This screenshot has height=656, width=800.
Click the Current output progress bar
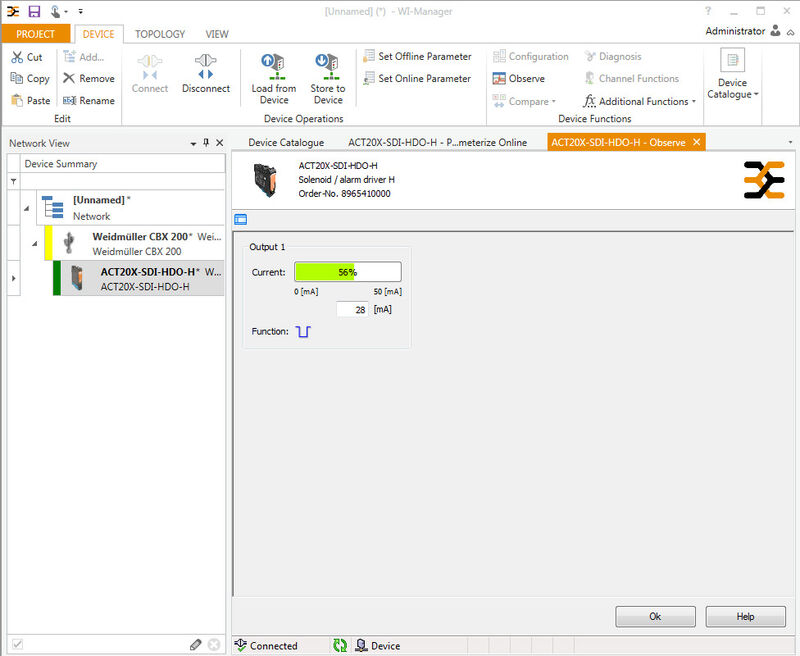click(347, 272)
